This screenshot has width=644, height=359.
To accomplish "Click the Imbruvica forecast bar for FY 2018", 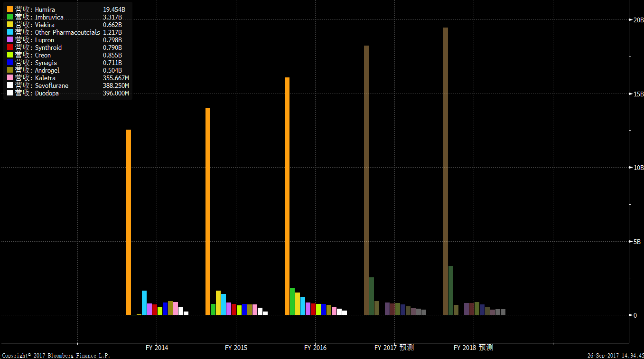I will tap(451, 290).
